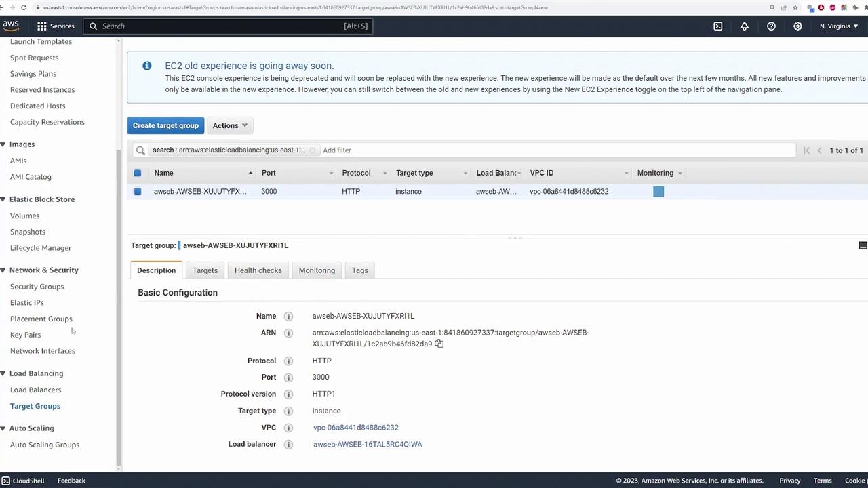The width and height of the screenshot is (868, 488).
Task: Click the info icon next to ARN
Action: coord(288,333)
